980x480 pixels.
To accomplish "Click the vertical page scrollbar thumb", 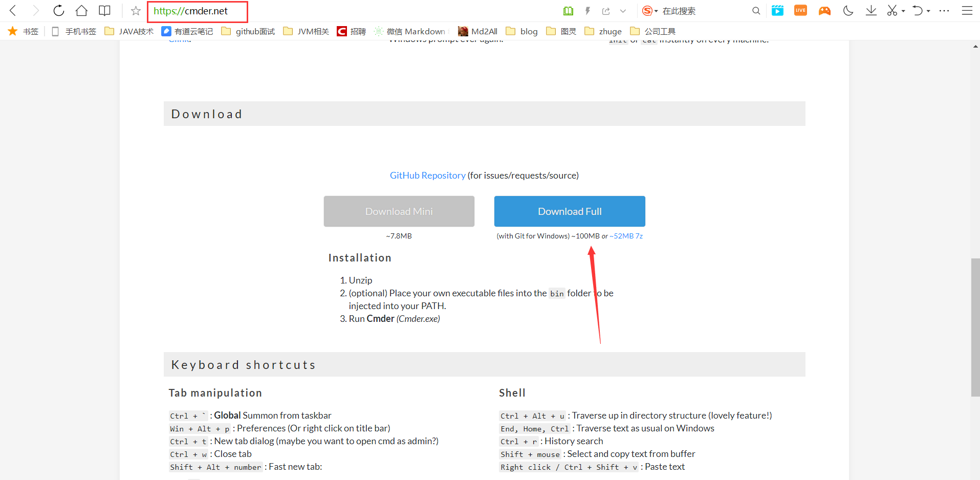I will pos(975,328).
